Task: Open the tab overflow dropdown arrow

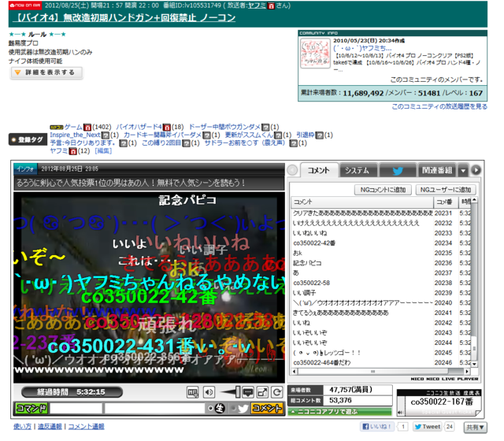Action: point(463,171)
